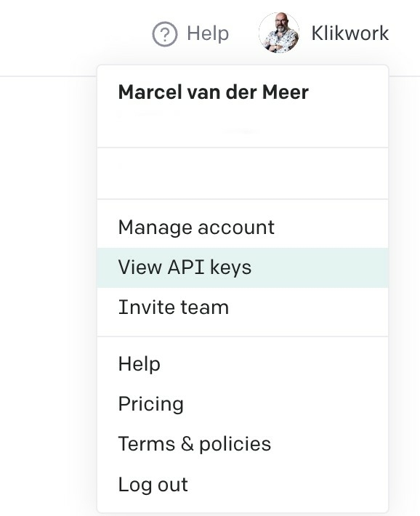
Task: Click the user profile avatar photo
Action: click(279, 33)
